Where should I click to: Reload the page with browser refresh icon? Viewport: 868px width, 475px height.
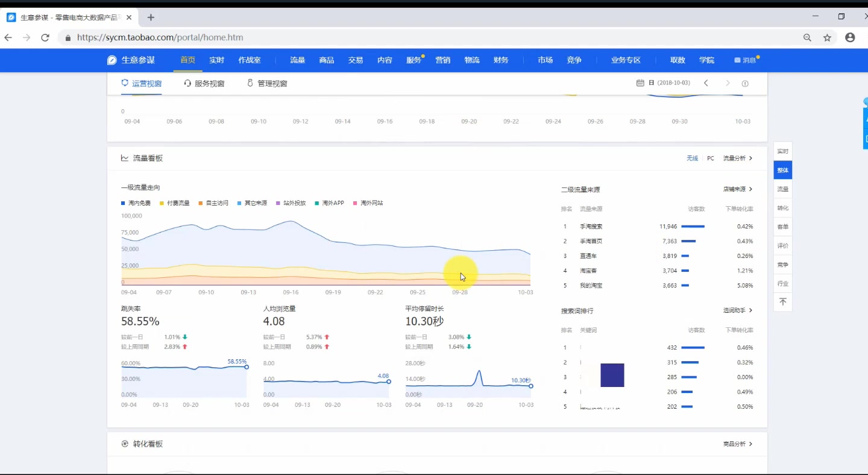coord(45,37)
